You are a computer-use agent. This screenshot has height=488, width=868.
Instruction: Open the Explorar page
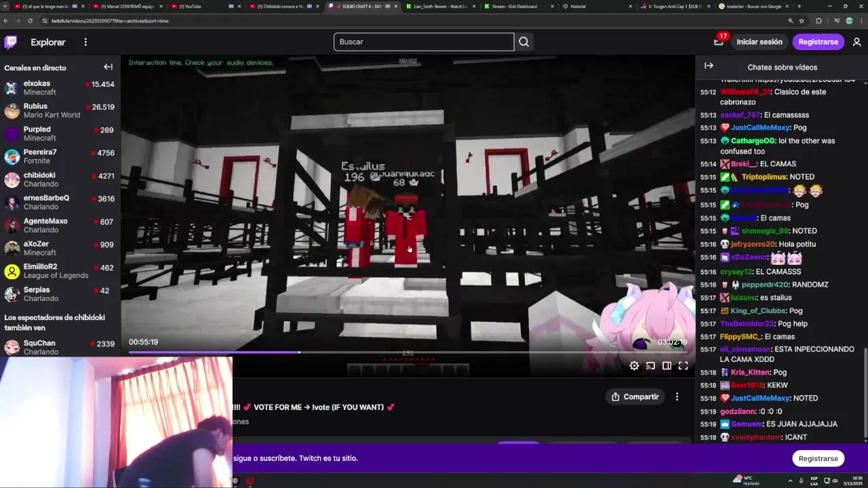point(48,42)
